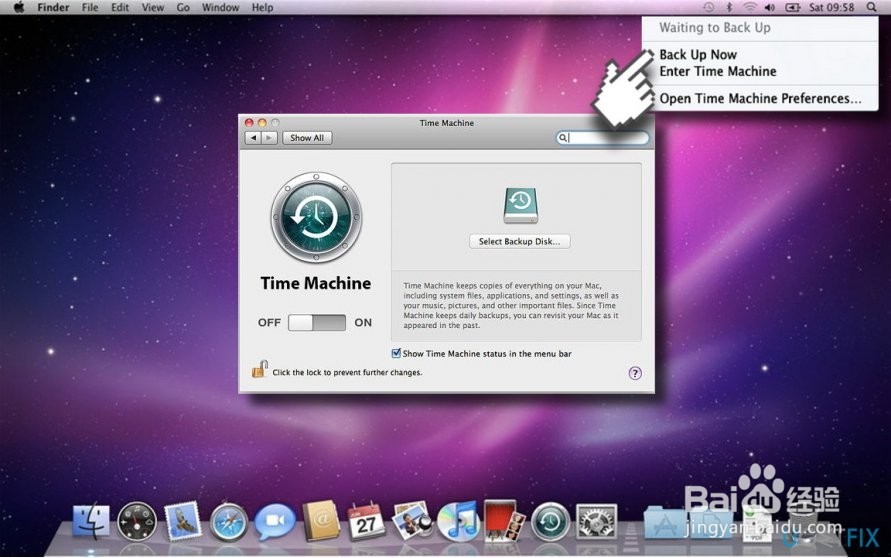Click the Show All button
Viewport: 891px width, 558px height.
pyautogui.click(x=307, y=138)
